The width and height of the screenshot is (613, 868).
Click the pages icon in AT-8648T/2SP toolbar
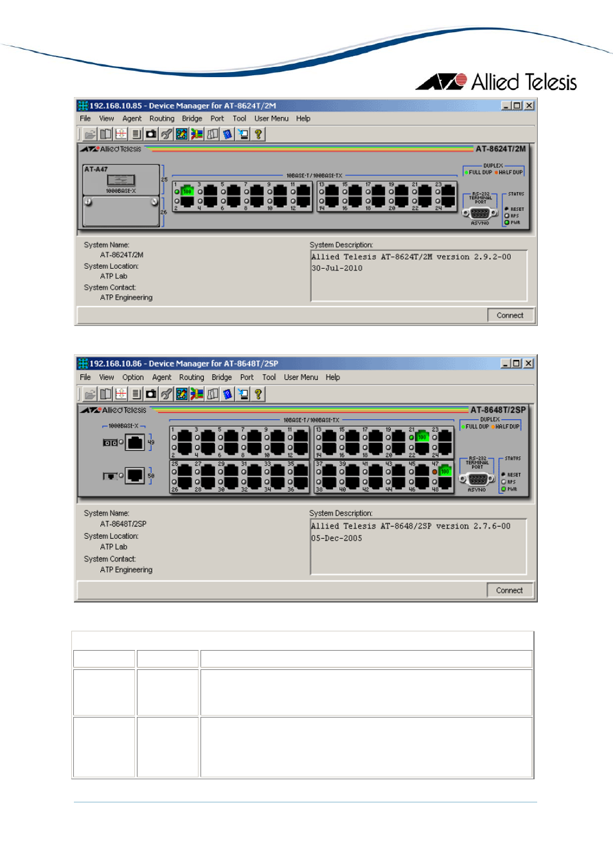213,393
